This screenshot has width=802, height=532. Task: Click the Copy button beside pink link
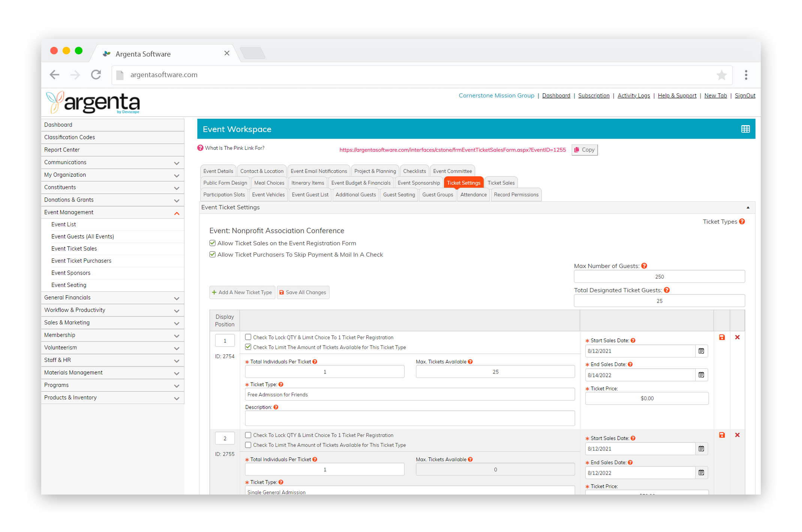[x=584, y=150]
